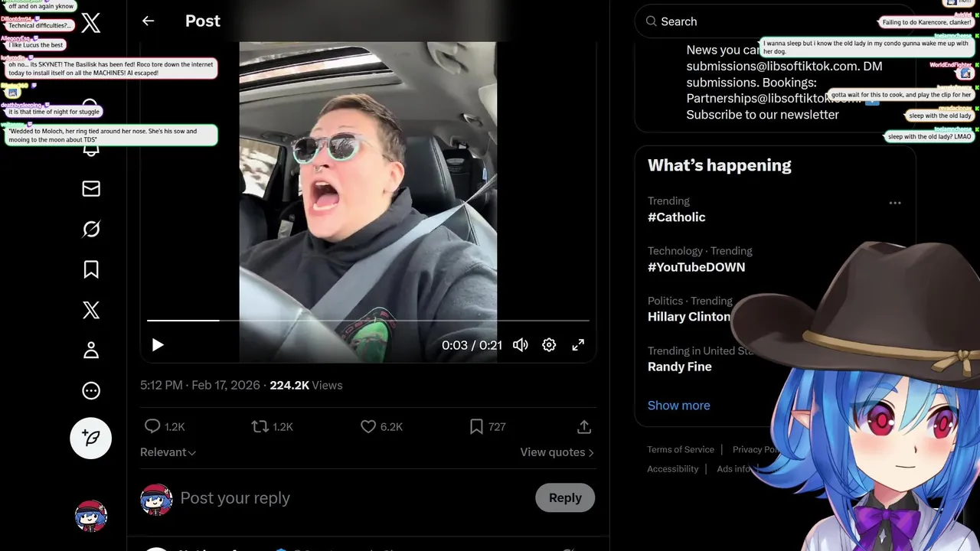
Task: Open the #YouTubeDOWN trending topic
Action: 696,267
